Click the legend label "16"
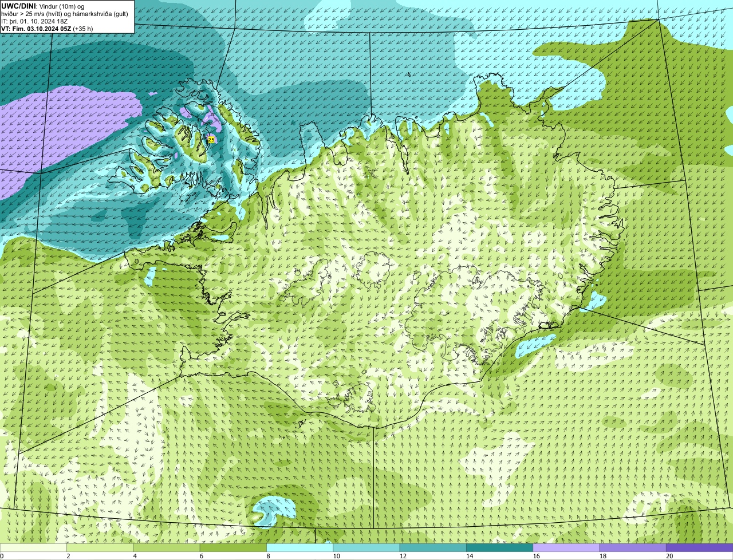 pyautogui.click(x=536, y=556)
